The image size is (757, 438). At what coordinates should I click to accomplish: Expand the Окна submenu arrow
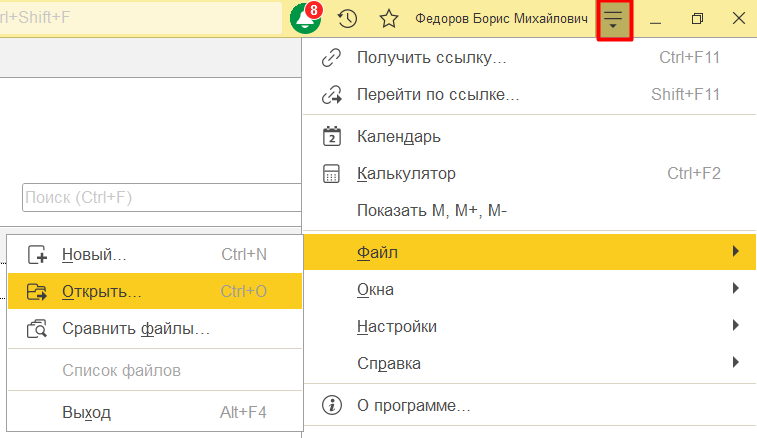pyautogui.click(x=735, y=288)
